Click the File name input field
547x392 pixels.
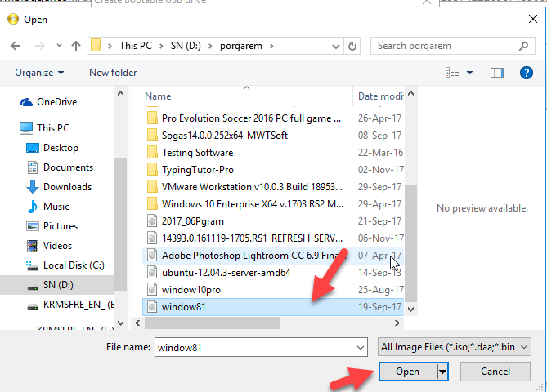pos(256,347)
